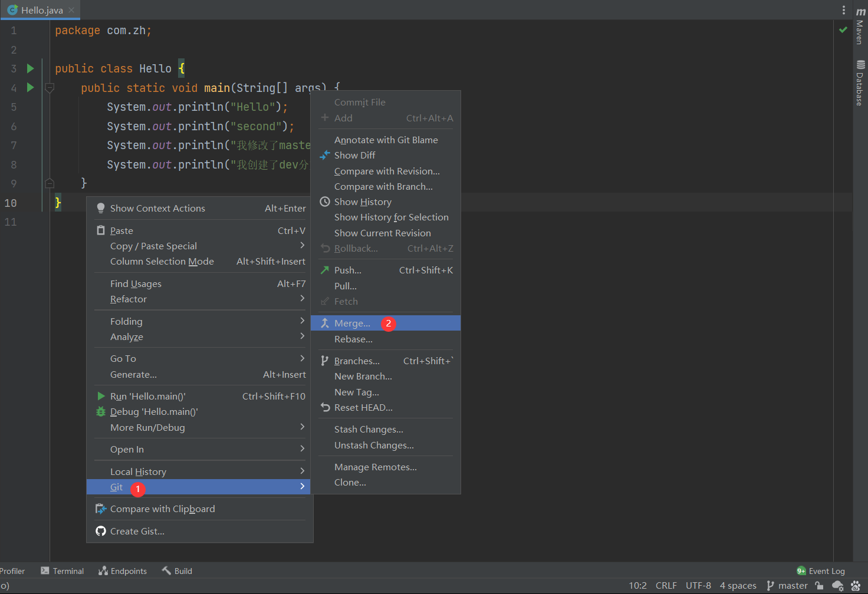Select Reset HEAD...
Viewport: 868px width, 594px height.
[x=386, y=407]
